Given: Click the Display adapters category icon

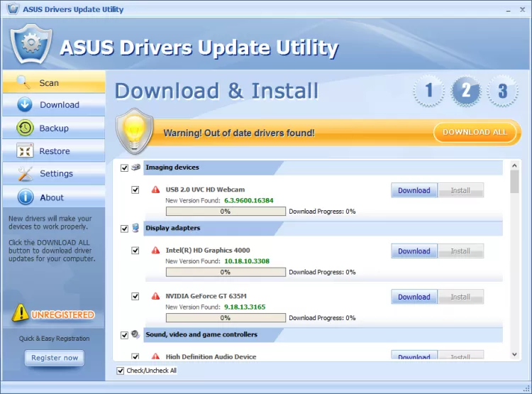Looking at the screenshot, I should point(135,228).
